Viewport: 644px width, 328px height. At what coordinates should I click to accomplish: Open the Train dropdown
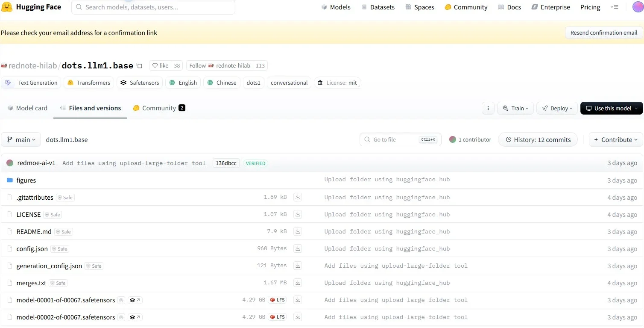(515, 108)
